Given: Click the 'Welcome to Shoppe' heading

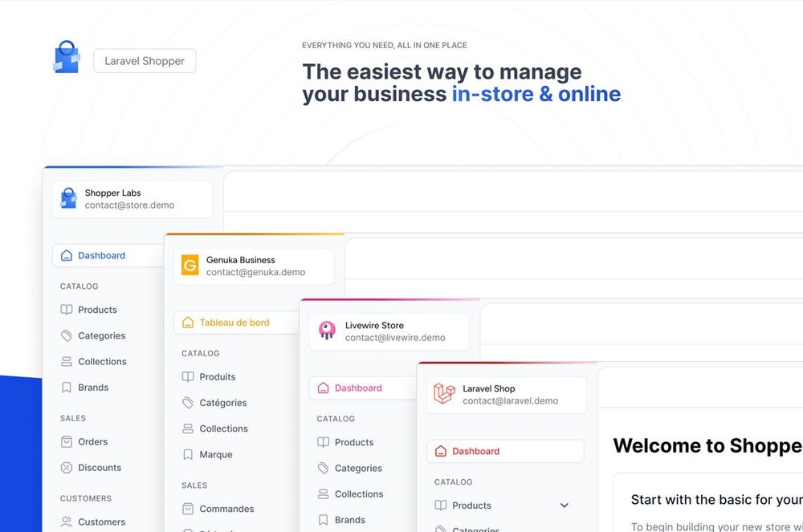Looking at the screenshot, I should pos(707,445).
